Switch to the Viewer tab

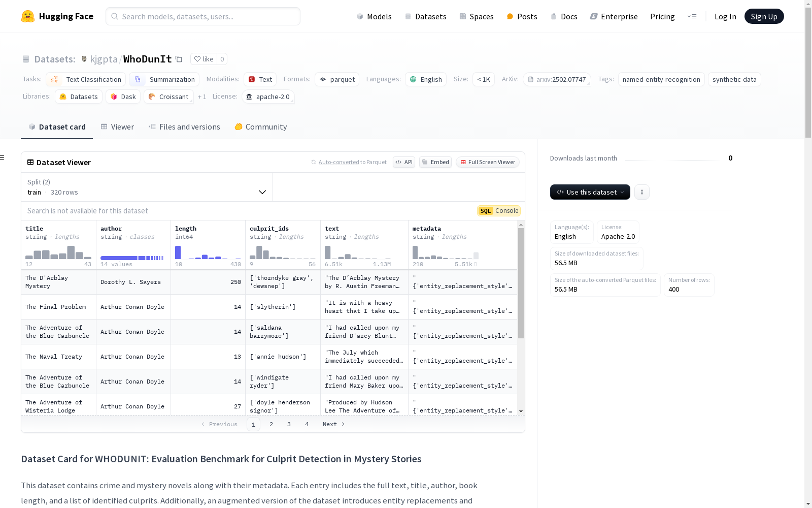coord(117,127)
